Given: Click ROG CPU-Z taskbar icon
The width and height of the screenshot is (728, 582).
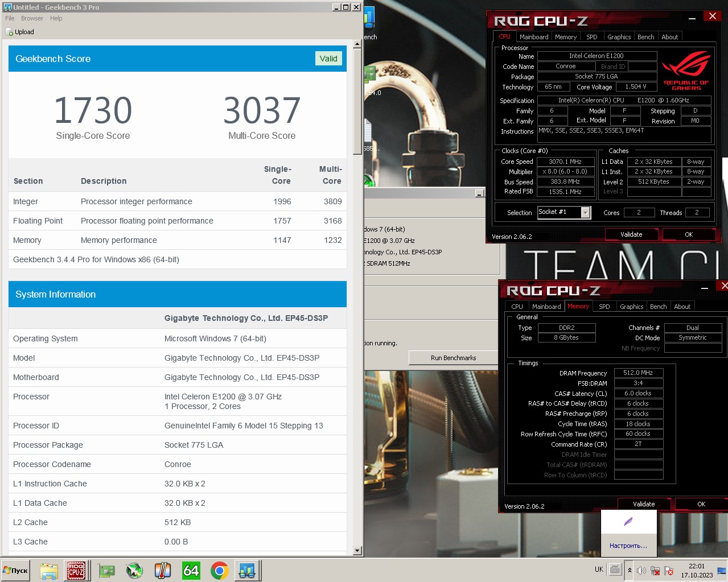Looking at the screenshot, I should coord(76,570).
